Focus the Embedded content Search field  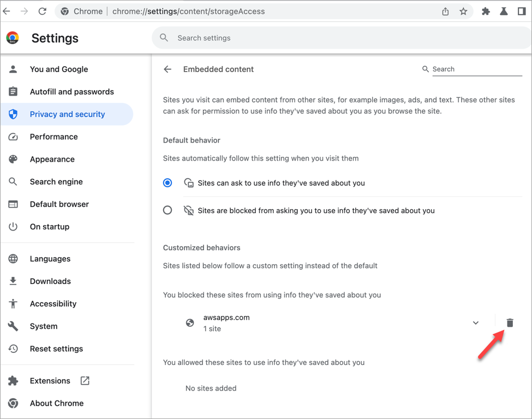click(x=477, y=69)
